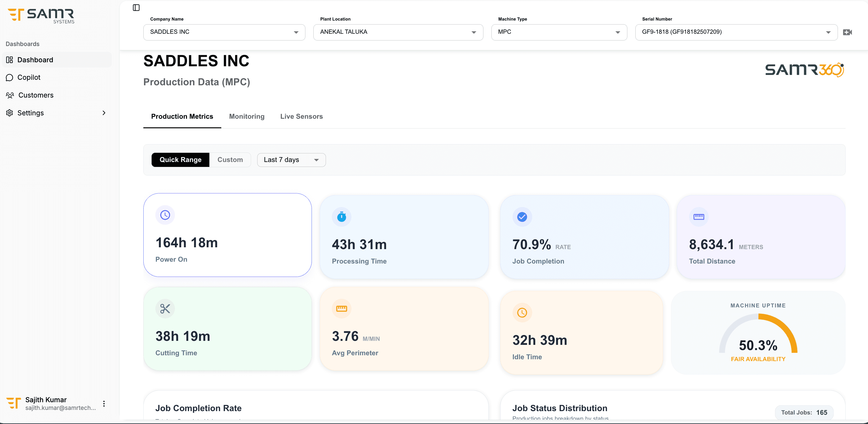This screenshot has height=424, width=868.
Task: Click the Copilot chat bubble icon
Action: (x=10, y=77)
